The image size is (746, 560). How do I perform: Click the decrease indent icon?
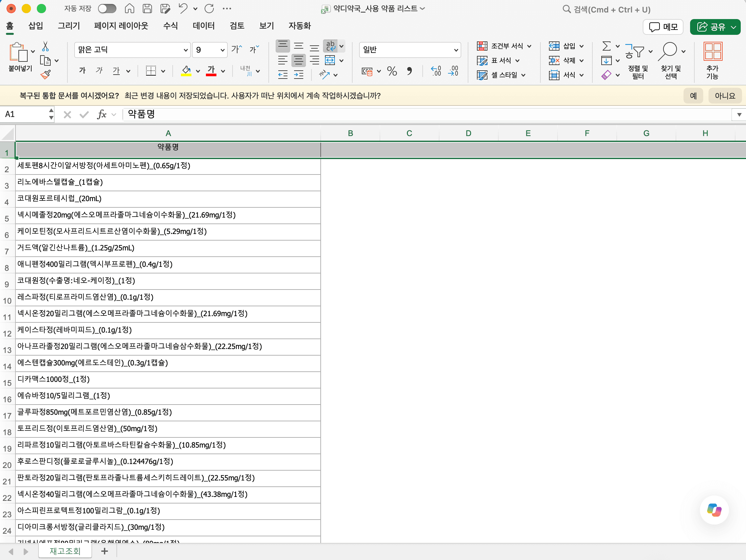[283, 75]
